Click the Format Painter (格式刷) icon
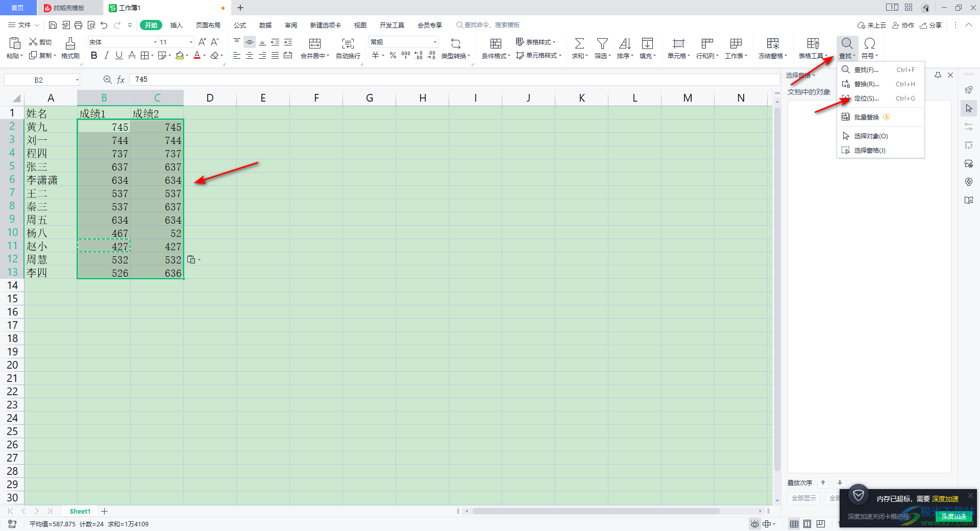Image resolution: width=980 pixels, height=531 pixels. click(x=70, y=48)
